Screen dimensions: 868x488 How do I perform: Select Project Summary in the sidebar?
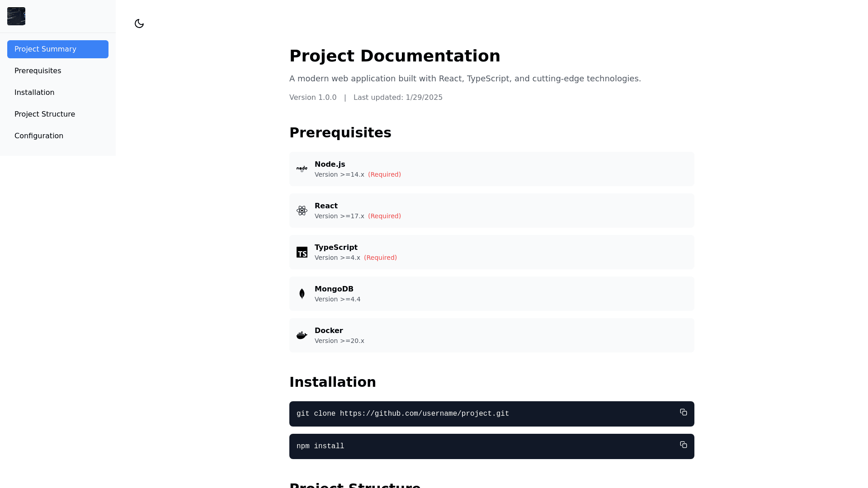point(58,49)
